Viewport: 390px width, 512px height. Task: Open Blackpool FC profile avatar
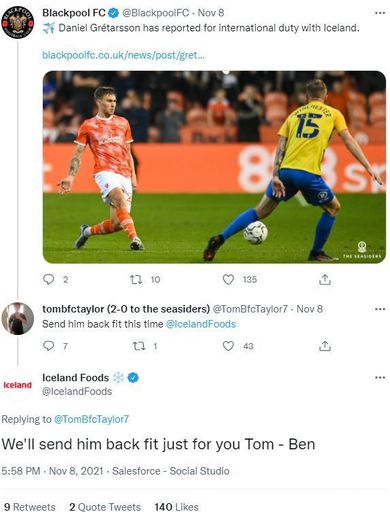[x=18, y=22]
